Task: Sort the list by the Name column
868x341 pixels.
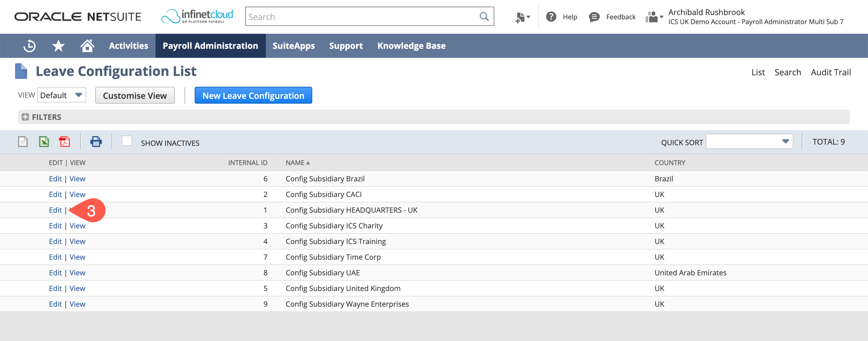Action: pos(295,163)
